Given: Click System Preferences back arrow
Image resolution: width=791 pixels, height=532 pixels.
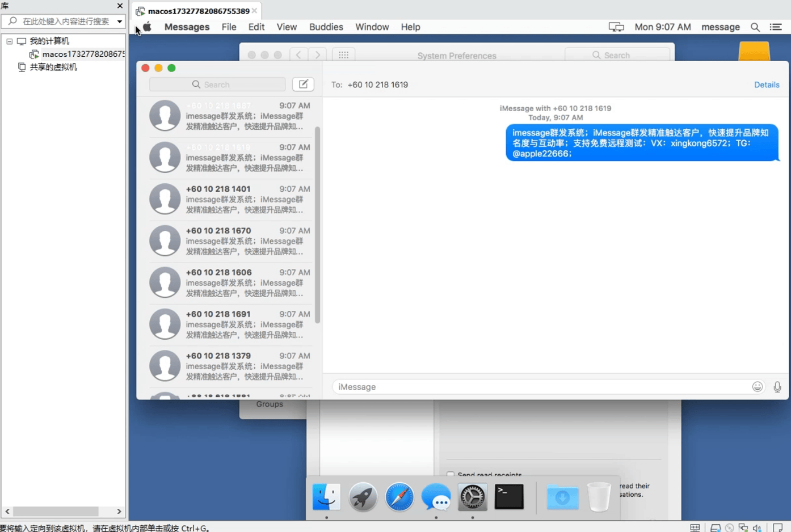Looking at the screenshot, I should (298, 55).
